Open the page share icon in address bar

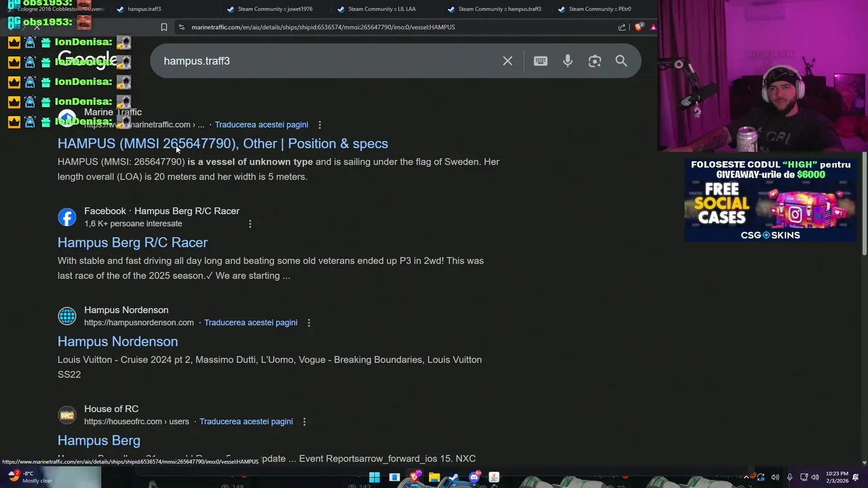coord(622,27)
